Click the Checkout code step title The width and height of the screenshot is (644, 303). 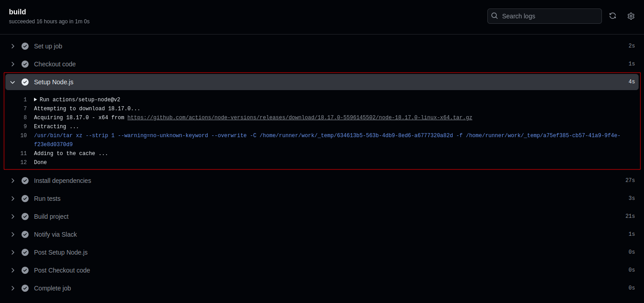pos(55,64)
